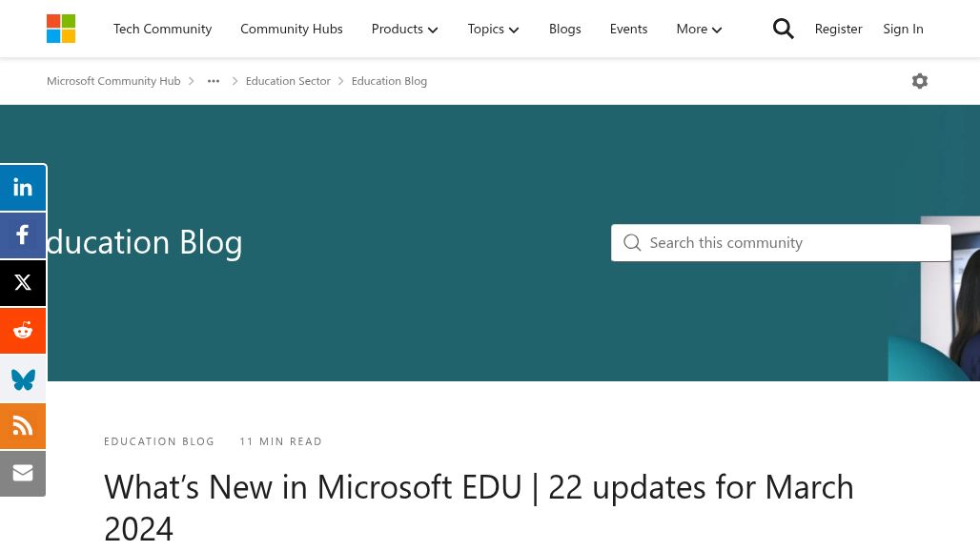Image resolution: width=980 pixels, height=551 pixels.
Task: Open the RSS feed icon
Action: tap(23, 426)
